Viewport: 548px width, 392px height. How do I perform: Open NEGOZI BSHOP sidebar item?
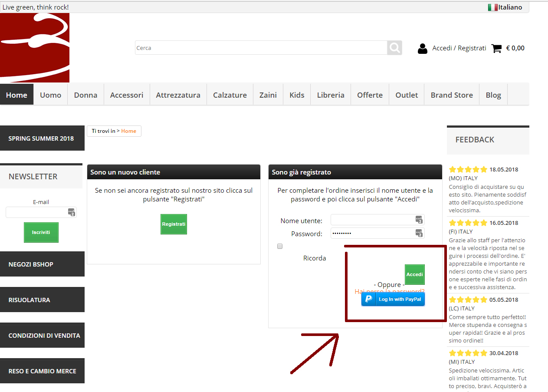[42, 264]
